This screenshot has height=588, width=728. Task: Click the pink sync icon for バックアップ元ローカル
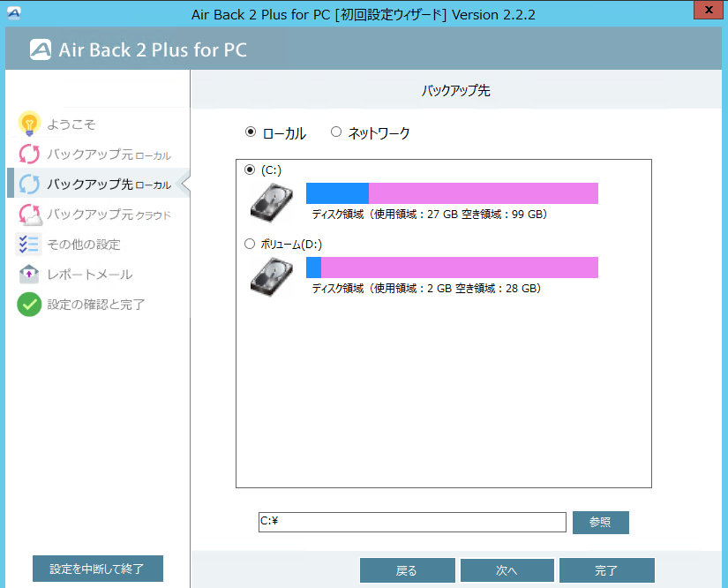[29, 155]
